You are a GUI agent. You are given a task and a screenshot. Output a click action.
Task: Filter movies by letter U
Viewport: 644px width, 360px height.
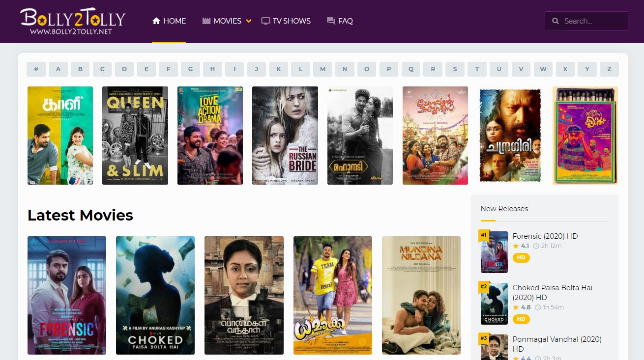tap(499, 69)
